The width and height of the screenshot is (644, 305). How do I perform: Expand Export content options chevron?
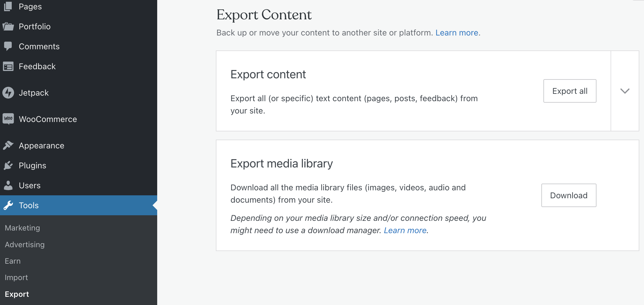point(625,91)
